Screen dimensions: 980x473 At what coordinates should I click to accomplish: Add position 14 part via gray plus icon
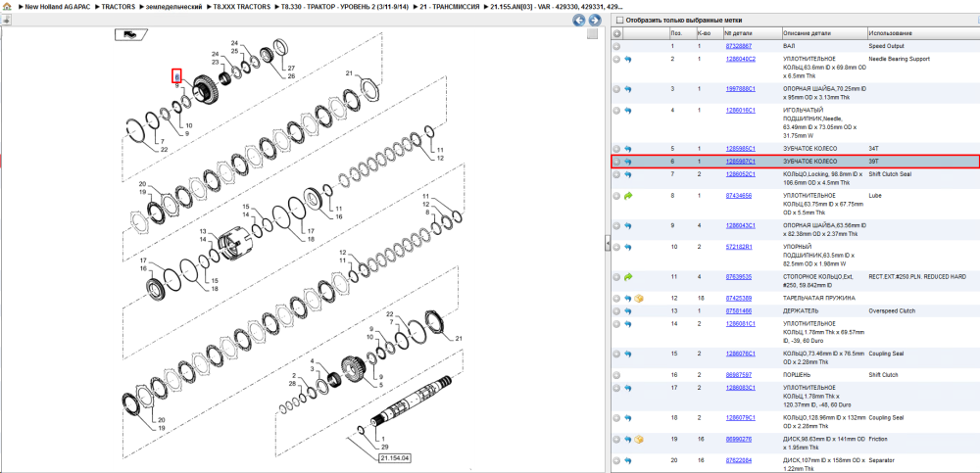pos(616,324)
